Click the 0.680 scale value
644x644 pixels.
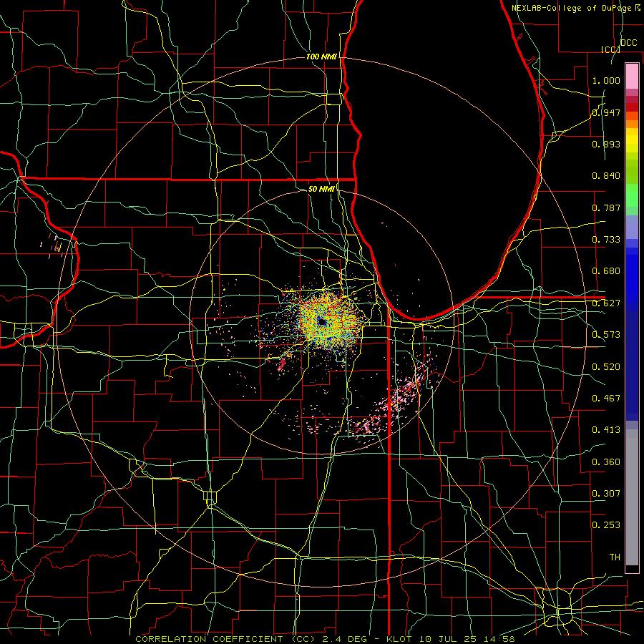[606, 271]
